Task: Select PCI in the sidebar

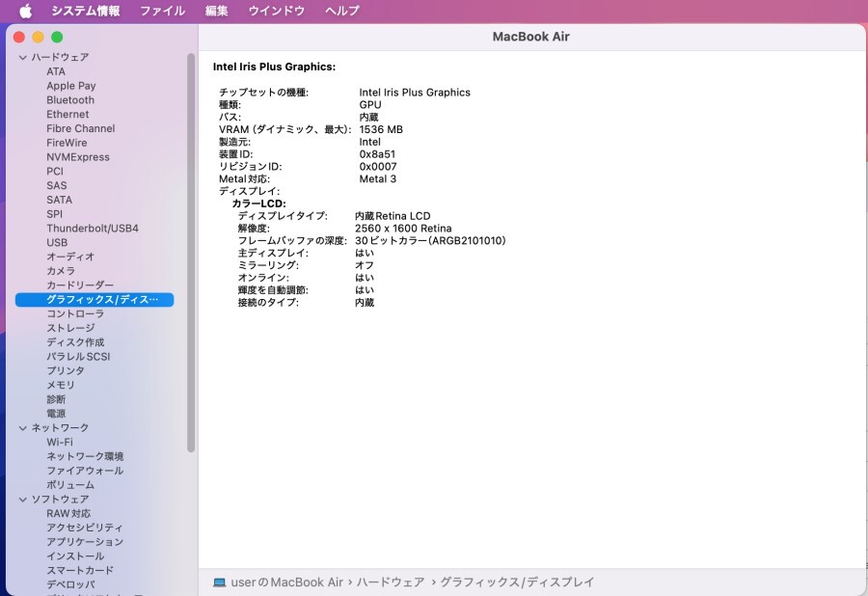Action: (x=55, y=171)
